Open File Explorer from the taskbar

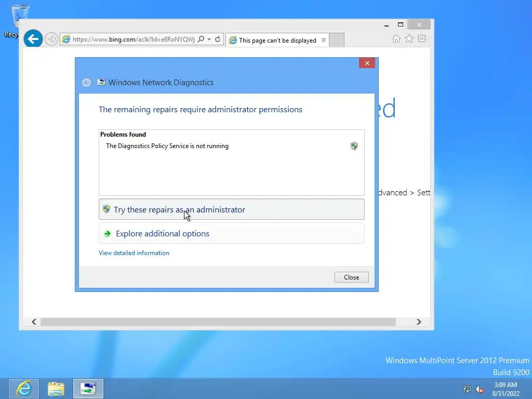pos(56,389)
